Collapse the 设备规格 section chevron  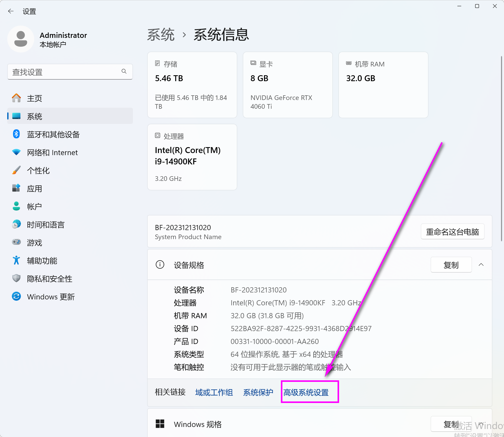click(x=481, y=265)
